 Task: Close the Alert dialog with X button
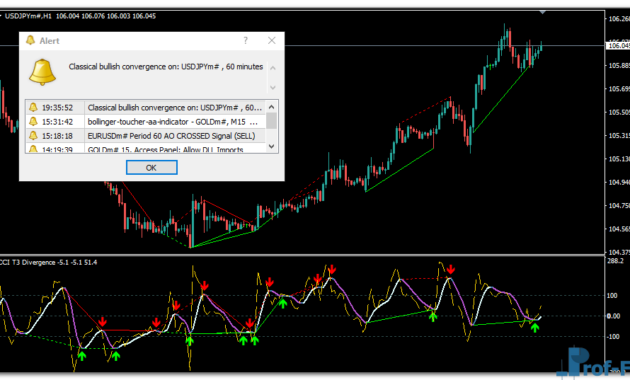click(272, 41)
